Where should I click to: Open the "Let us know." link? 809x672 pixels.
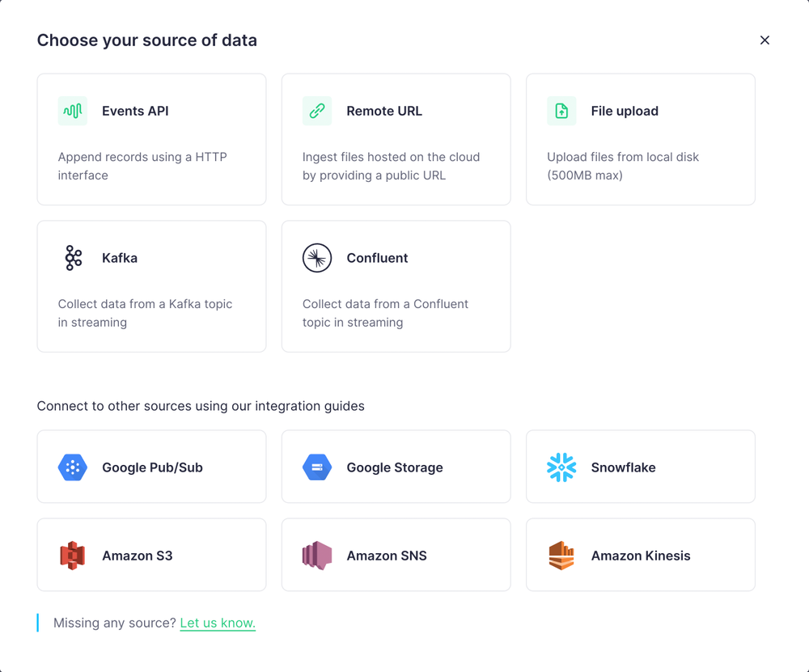click(x=218, y=623)
